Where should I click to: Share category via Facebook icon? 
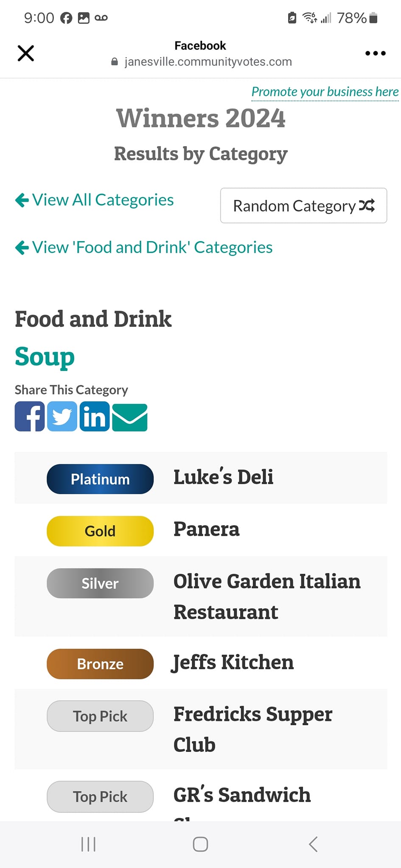coord(30,417)
